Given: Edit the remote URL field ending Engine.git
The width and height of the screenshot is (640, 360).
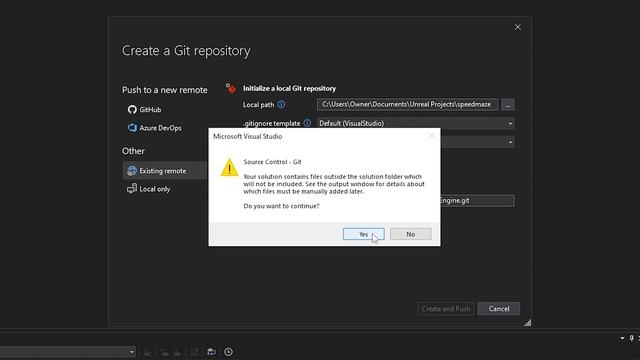Looking at the screenshot, I should 477,200.
